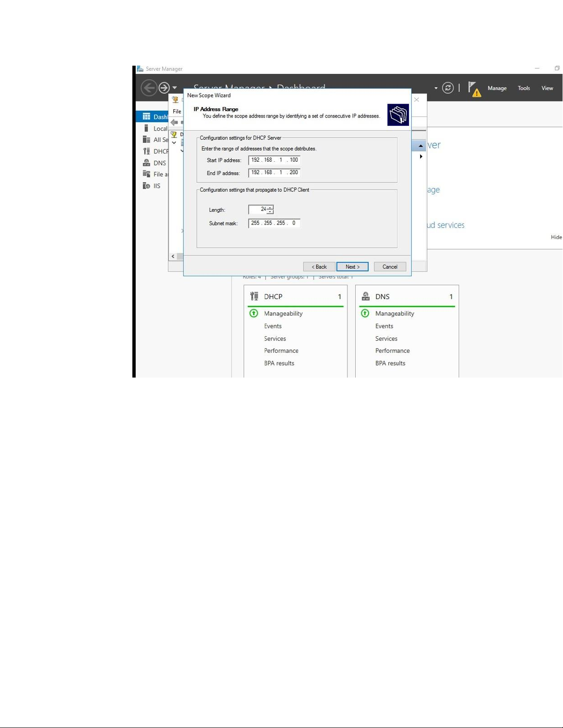This screenshot has width=563, height=728.
Task: Open the File menu in DHCP window
Action: (x=177, y=112)
